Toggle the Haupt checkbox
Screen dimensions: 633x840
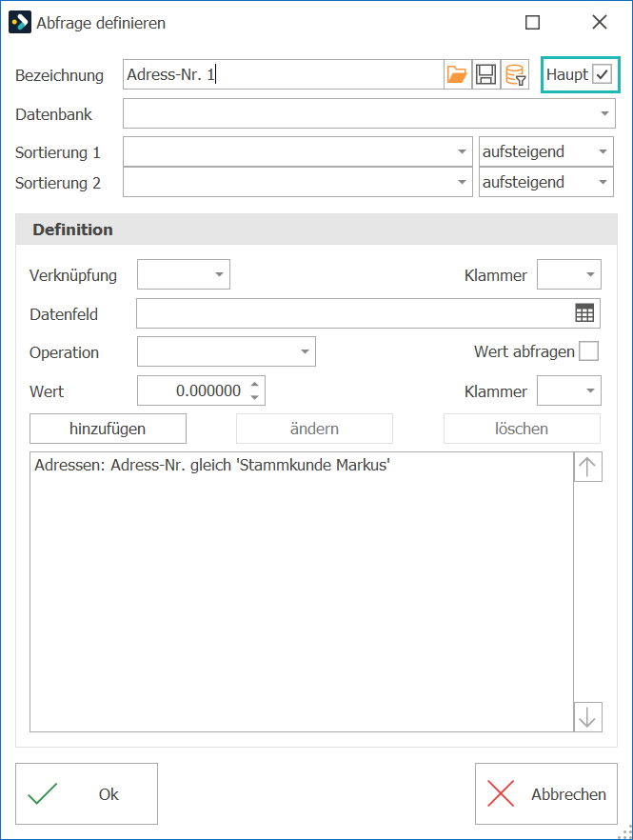pos(602,74)
